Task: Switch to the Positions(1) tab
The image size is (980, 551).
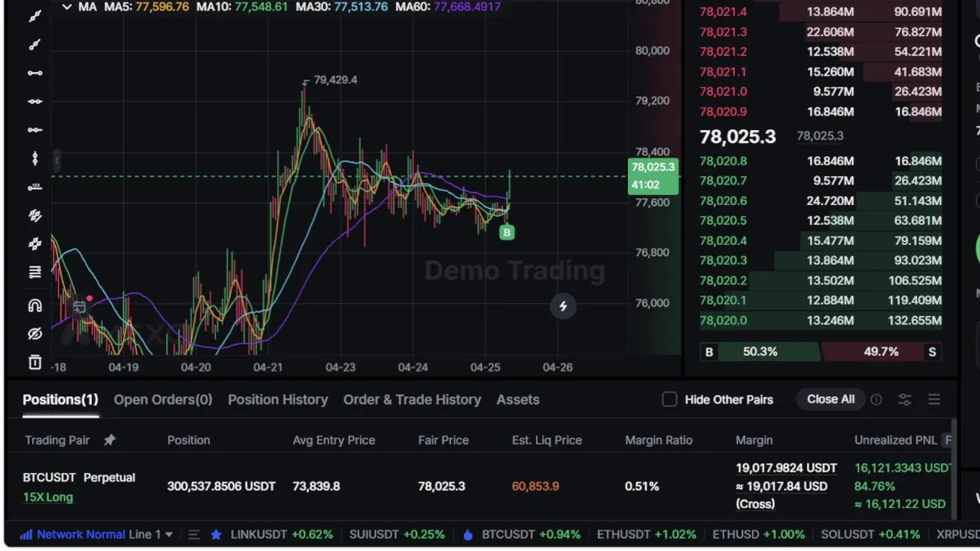Action: pyautogui.click(x=60, y=399)
